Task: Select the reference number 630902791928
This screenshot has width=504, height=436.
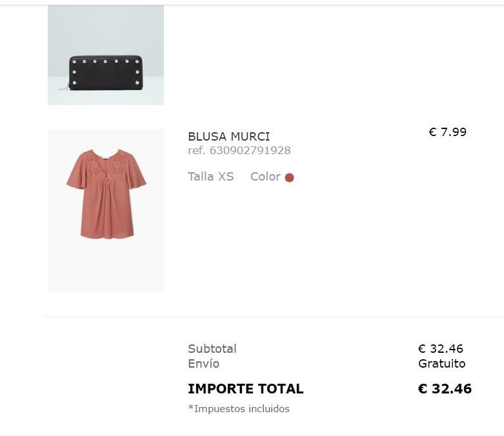Action: coord(239,150)
